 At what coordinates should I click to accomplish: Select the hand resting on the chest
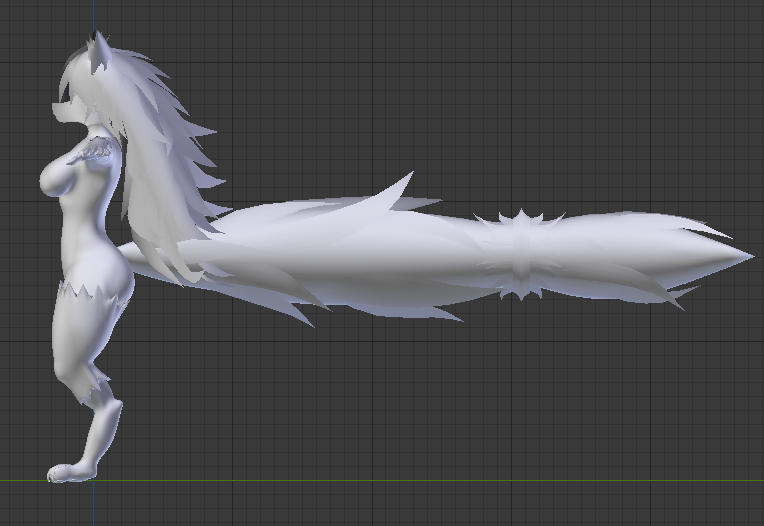(93, 150)
